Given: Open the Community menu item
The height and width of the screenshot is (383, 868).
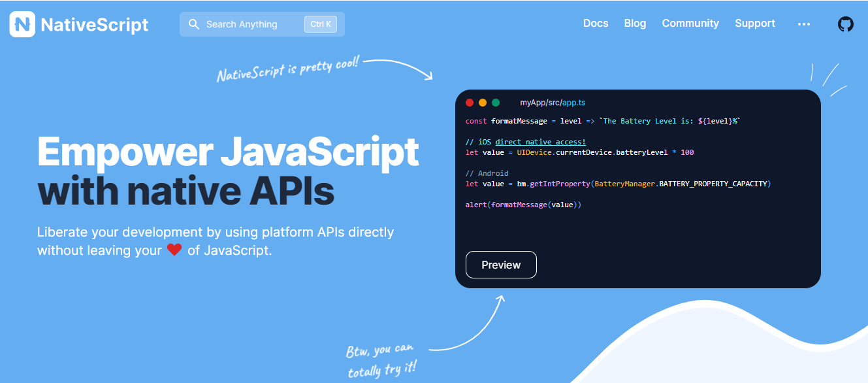Looking at the screenshot, I should point(690,24).
